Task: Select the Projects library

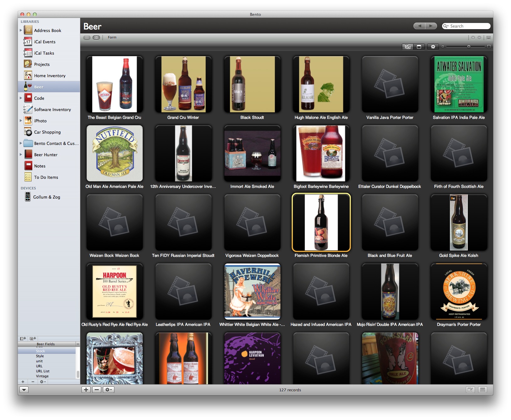Action: pos(49,64)
